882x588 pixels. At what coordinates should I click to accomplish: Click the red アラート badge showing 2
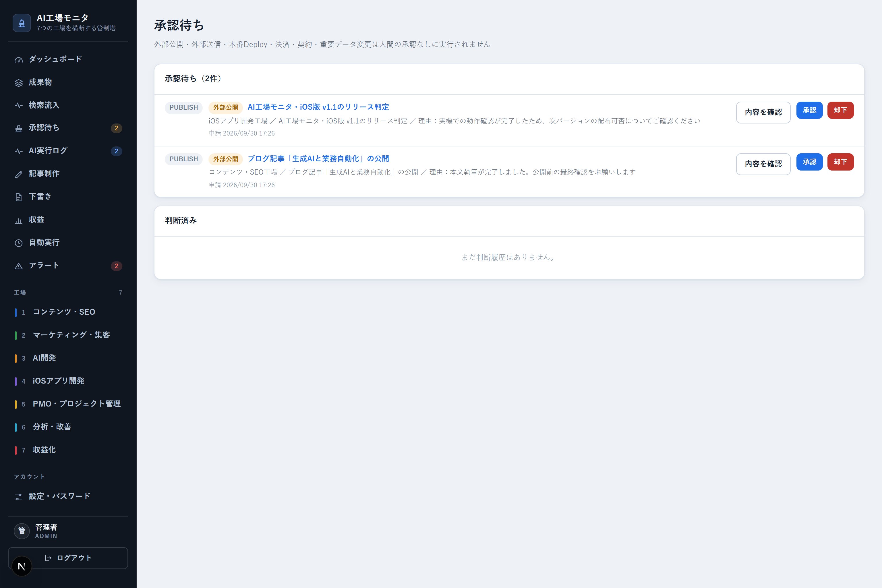point(117,266)
